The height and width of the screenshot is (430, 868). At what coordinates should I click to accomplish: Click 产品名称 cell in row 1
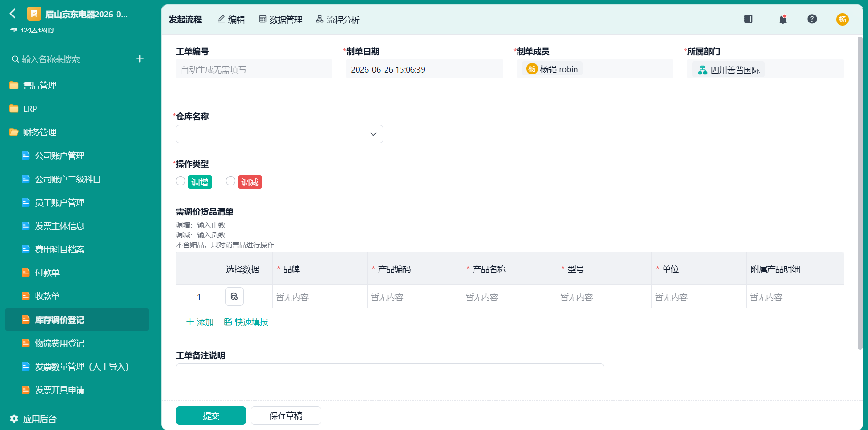pyautogui.click(x=510, y=297)
